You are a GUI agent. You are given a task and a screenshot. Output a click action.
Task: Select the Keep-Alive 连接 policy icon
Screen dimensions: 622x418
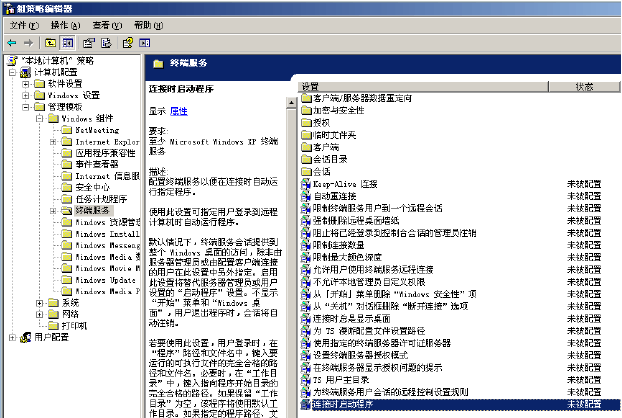(306, 184)
